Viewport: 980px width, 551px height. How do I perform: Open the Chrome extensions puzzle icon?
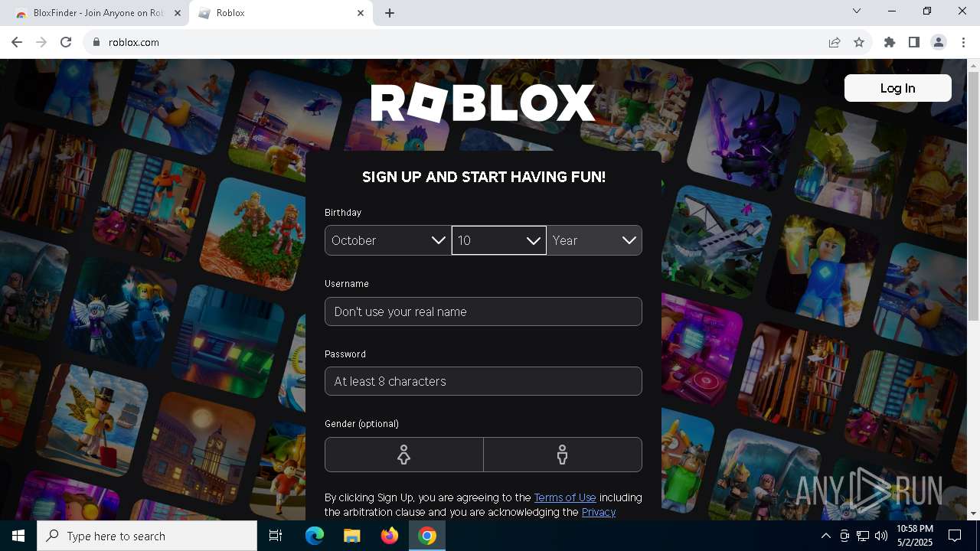click(890, 42)
